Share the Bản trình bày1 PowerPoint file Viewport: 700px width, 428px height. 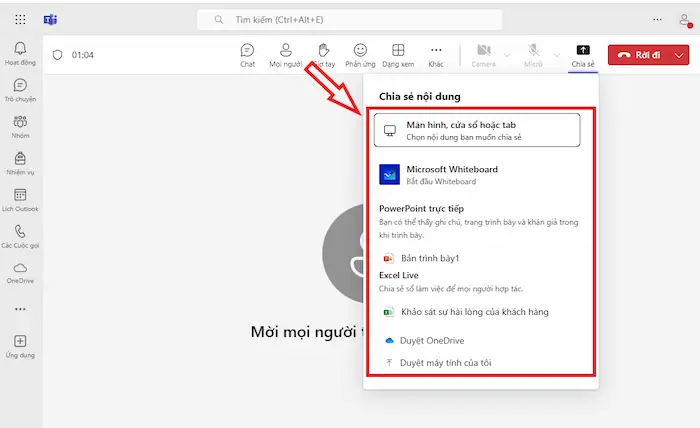coord(429,258)
